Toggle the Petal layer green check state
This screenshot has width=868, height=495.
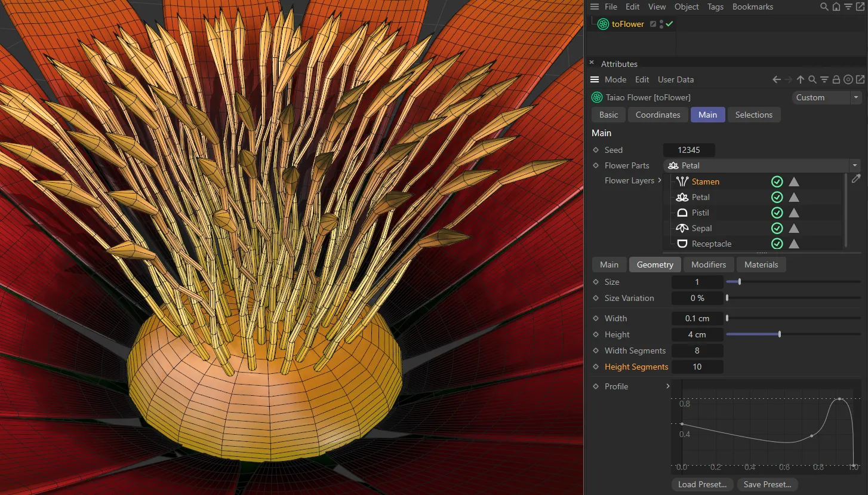[777, 196]
